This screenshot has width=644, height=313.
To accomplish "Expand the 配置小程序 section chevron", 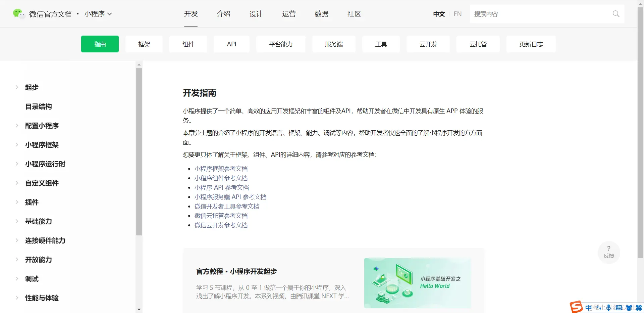I will coord(17,126).
